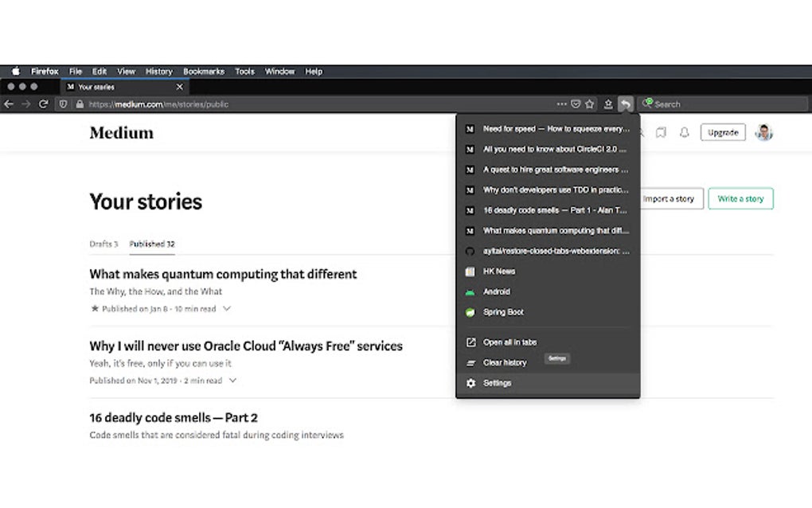This screenshot has width=812, height=508.
Task: Click the Upgrade button
Action: [723, 133]
